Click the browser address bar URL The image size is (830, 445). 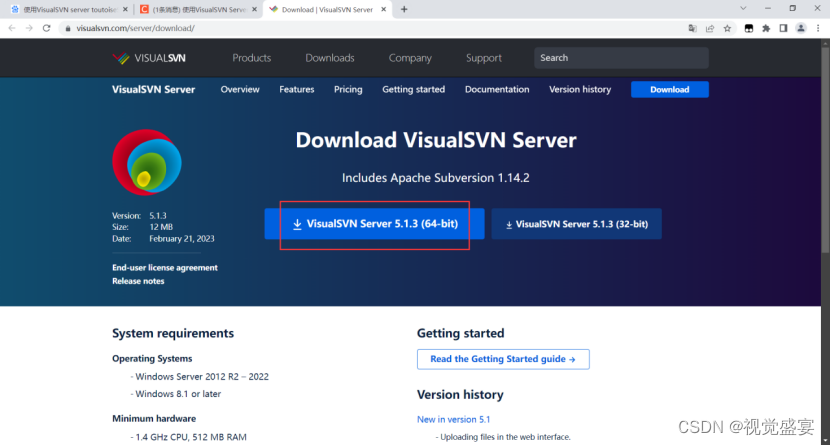[135, 28]
